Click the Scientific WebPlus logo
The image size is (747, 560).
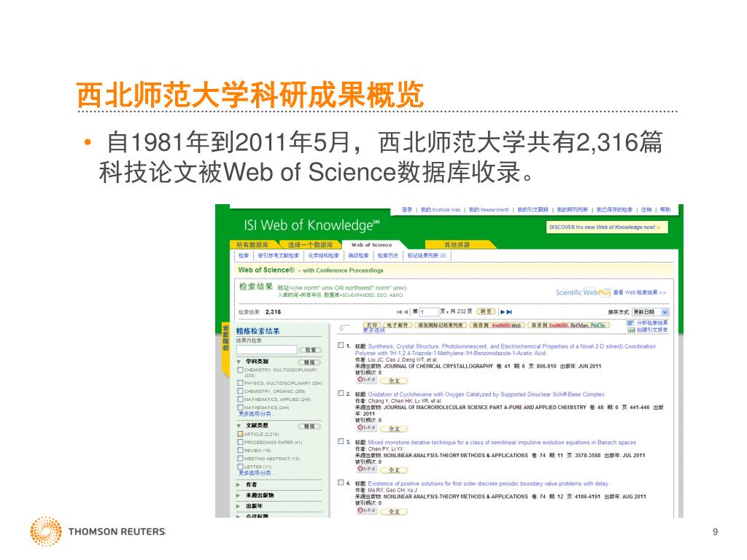[x=583, y=292]
